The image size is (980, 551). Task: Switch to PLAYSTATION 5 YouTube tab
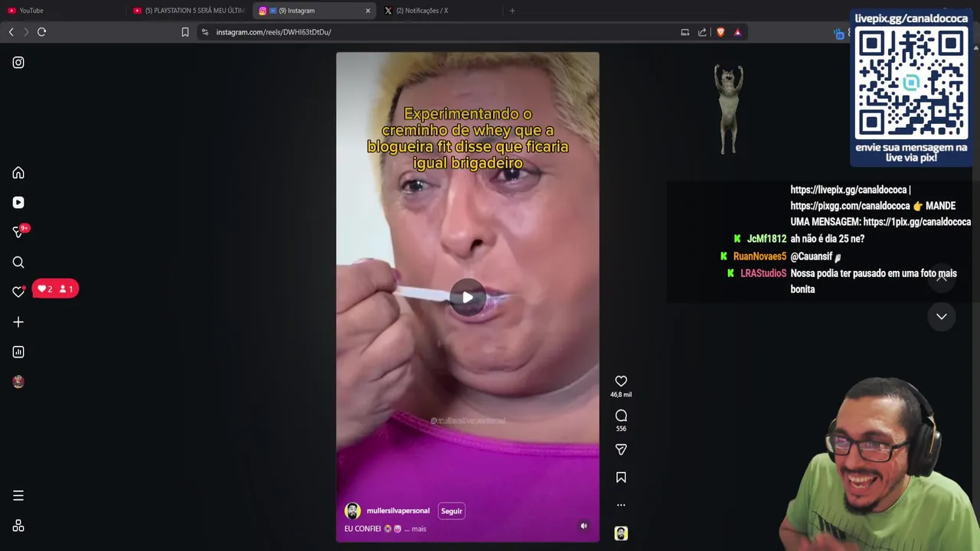(188, 11)
